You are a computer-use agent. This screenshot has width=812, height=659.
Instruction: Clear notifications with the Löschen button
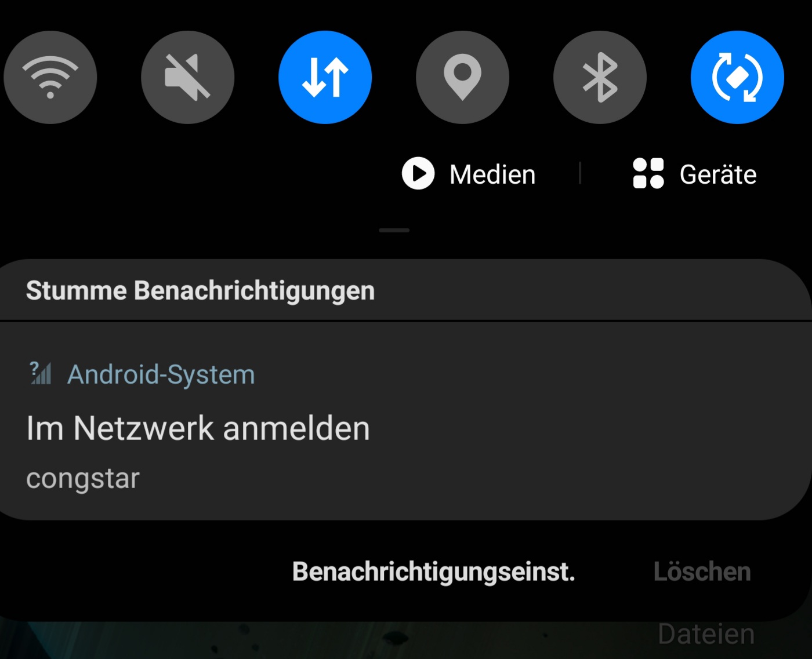702,571
